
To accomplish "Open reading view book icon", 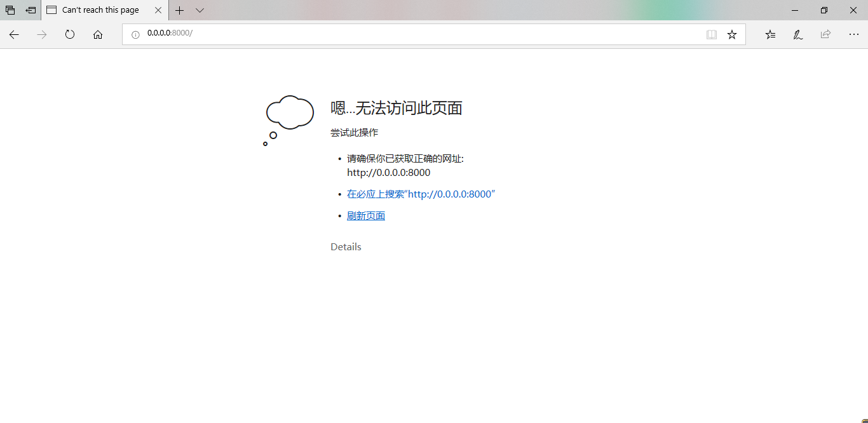I will pyautogui.click(x=712, y=34).
